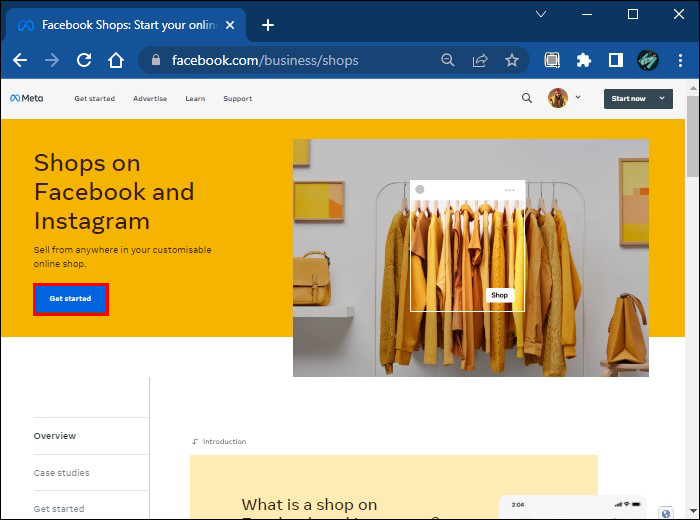Select Case studies in the side navigation
This screenshot has height=520, width=700.
[61, 473]
